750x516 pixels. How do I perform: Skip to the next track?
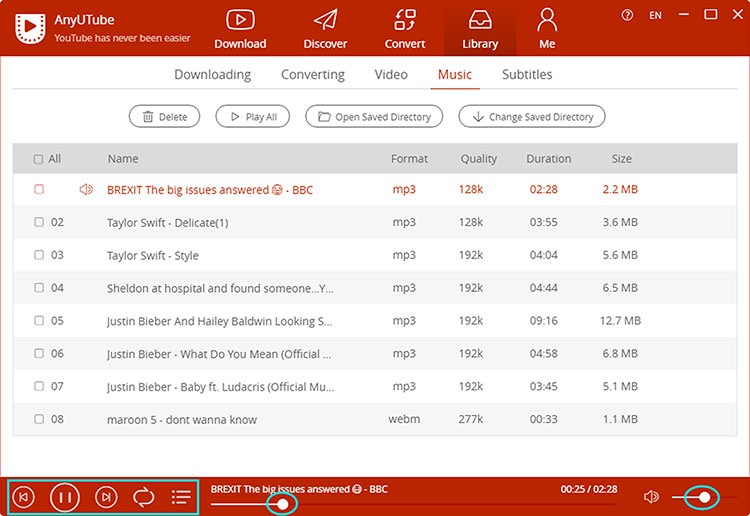click(106, 497)
